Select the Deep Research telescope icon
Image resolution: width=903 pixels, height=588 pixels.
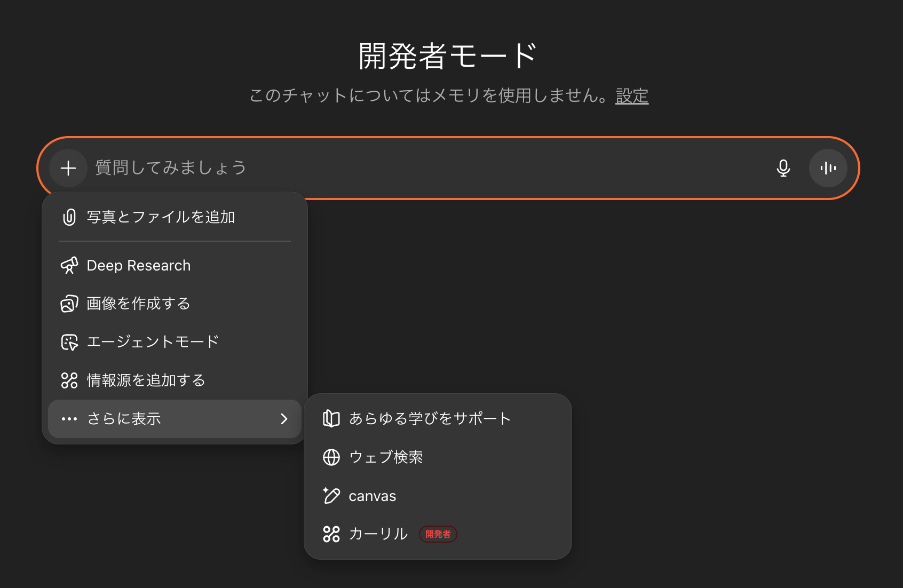68,265
